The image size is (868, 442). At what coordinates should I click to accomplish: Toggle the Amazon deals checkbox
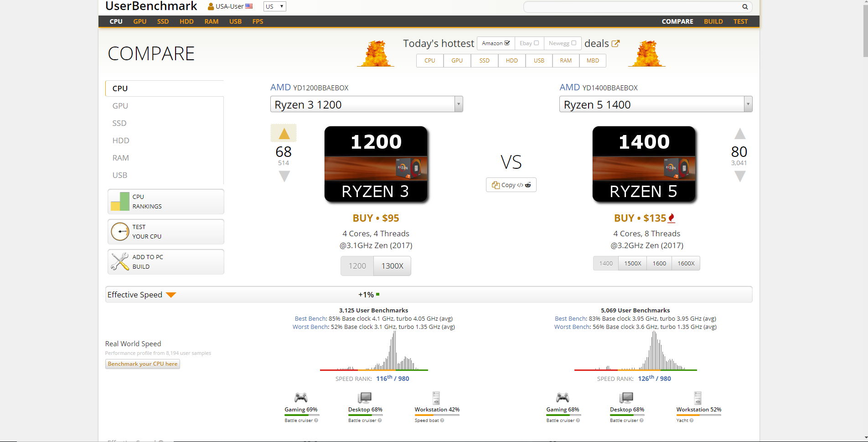click(507, 43)
